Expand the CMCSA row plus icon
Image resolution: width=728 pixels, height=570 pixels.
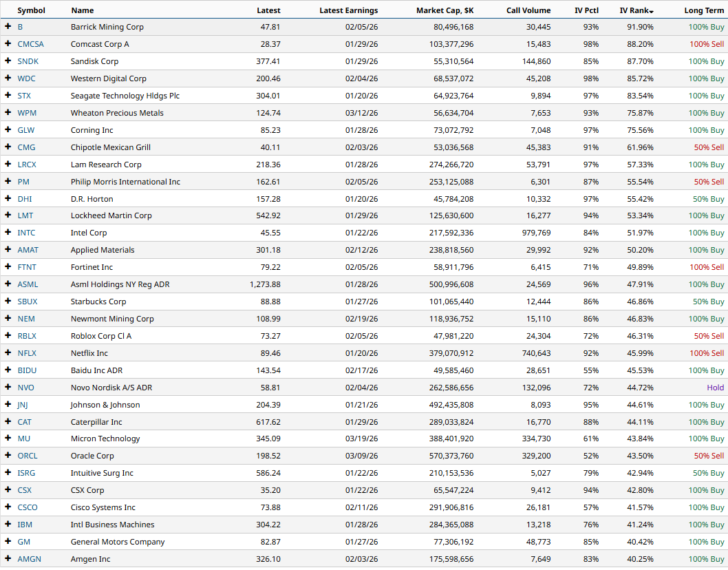point(8,43)
